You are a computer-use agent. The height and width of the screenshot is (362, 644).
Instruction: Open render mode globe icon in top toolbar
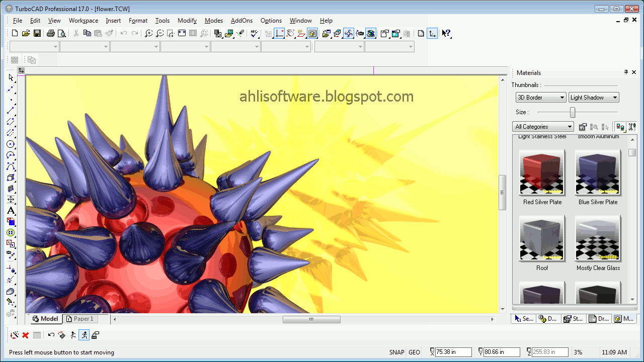click(x=371, y=34)
